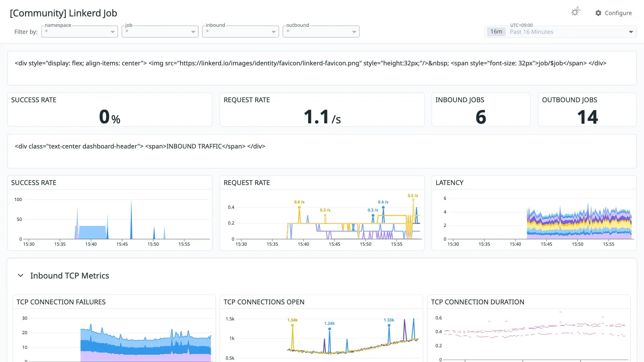Click the Inbound TCP Metrics heading
The image size is (644, 362).
(x=69, y=276)
